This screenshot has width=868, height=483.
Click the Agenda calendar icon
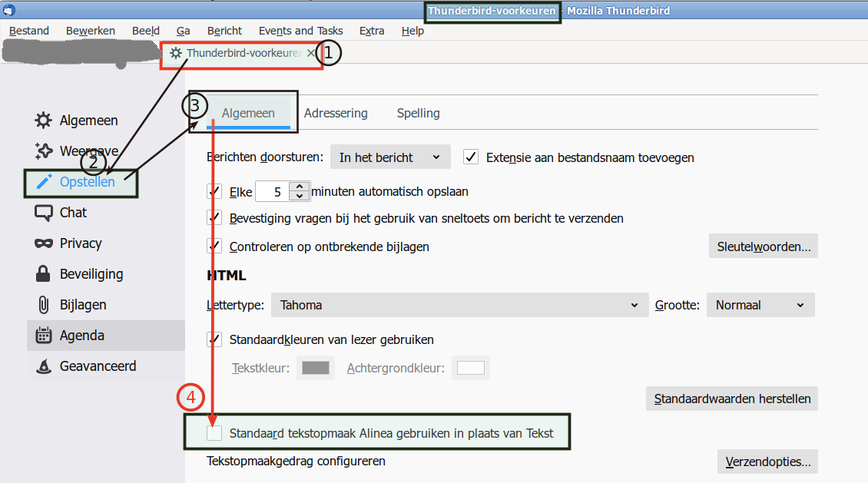tap(44, 336)
